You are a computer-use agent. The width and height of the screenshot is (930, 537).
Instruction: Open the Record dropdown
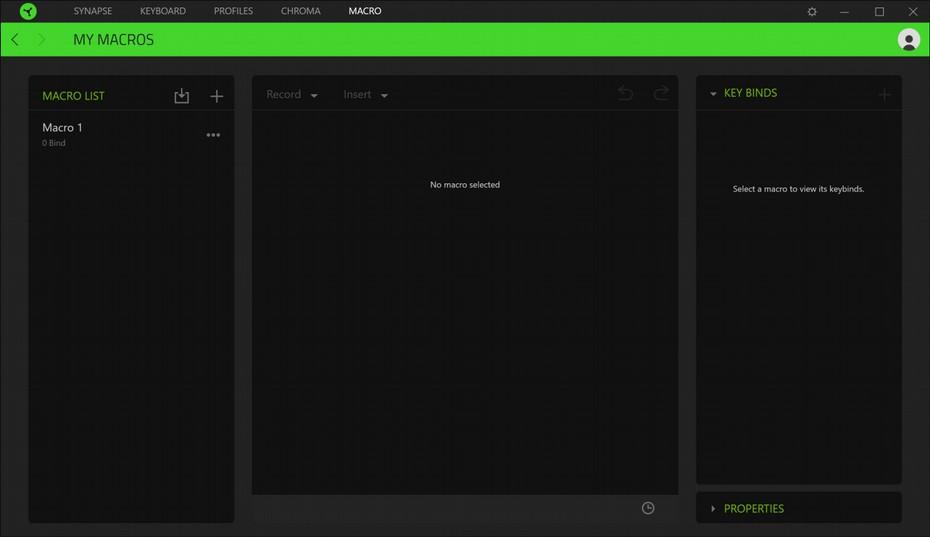292,94
